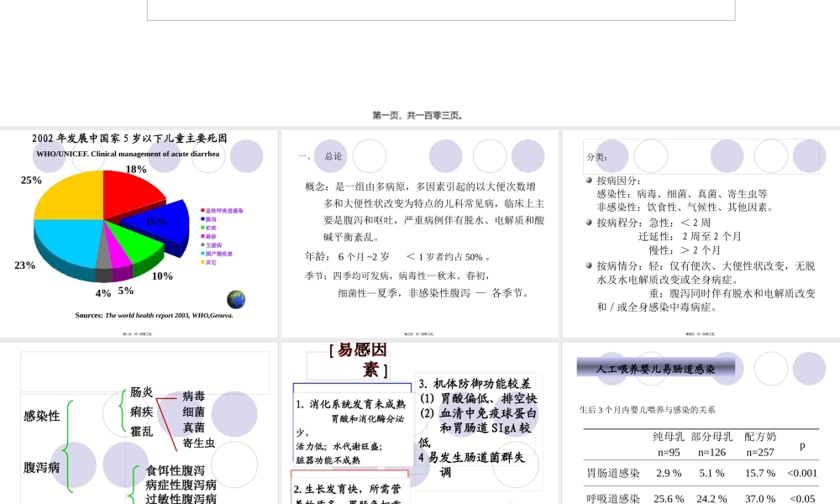Select the red legend swatch for 急性呼吸道感染
840x504 pixels.
(x=202, y=212)
